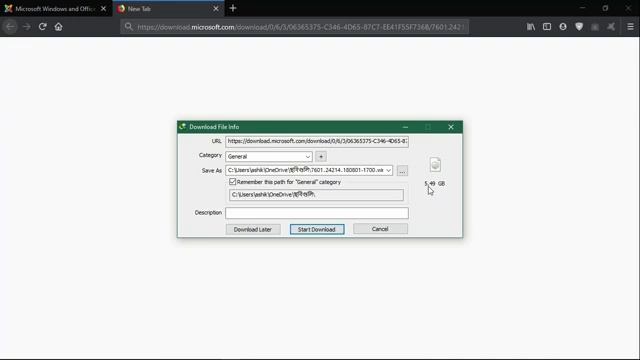Open the Library icon in toolbar

(531, 27)
